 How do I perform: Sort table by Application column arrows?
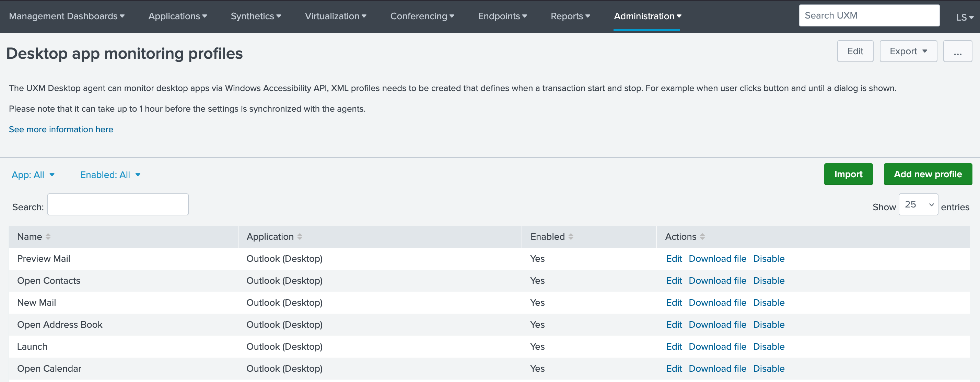(300, 236)
